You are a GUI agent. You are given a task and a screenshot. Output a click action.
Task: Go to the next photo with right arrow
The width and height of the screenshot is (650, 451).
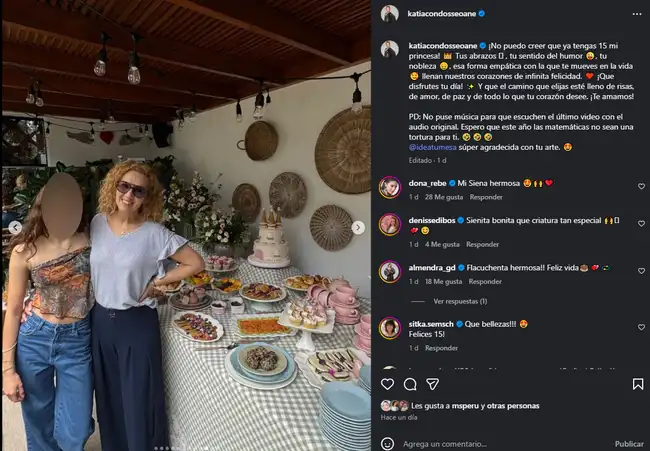358,228
